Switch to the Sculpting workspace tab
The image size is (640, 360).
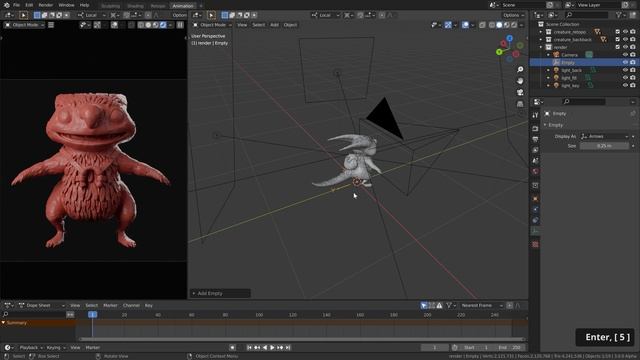tap(111, 6)
